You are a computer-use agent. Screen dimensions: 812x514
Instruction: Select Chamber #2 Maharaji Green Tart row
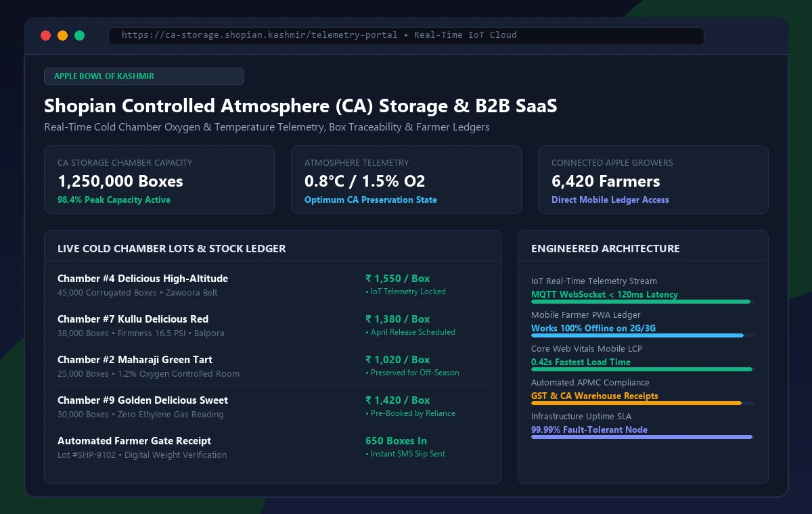pyautogui.click(x=272, y=366)
